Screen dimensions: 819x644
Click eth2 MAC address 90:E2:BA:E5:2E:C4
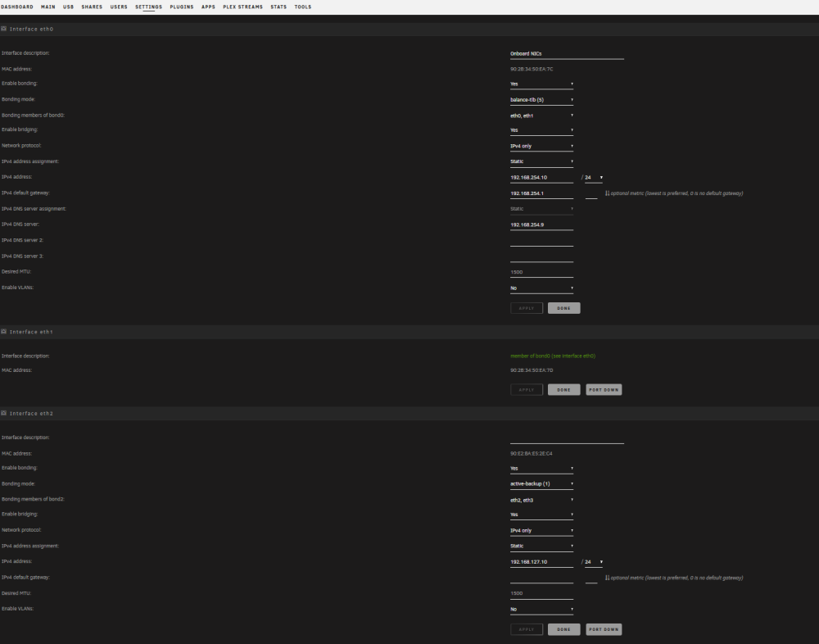(x=532, y=454)
